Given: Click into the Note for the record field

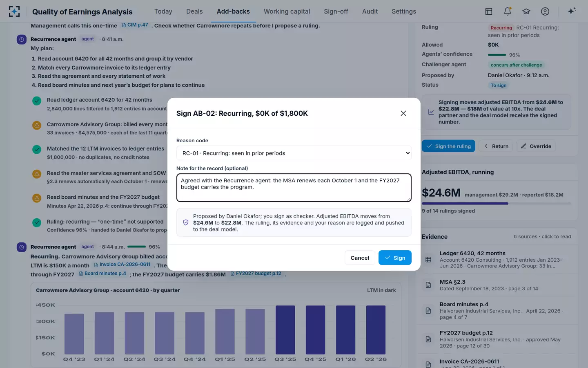Looking at the screenshot, I should point(294,188).
